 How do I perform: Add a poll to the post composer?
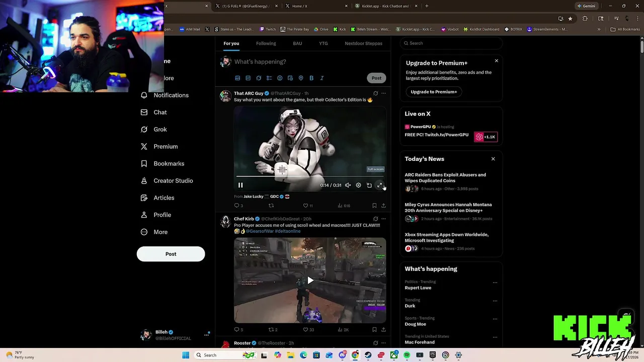269,78
